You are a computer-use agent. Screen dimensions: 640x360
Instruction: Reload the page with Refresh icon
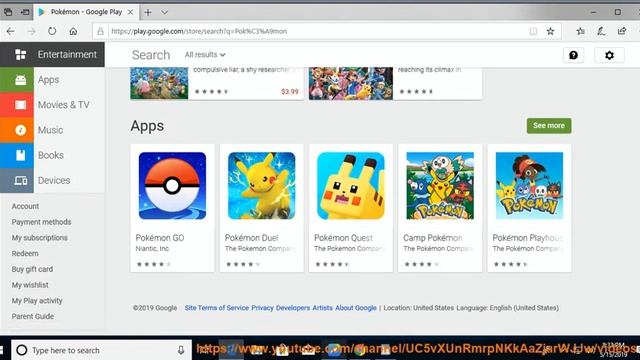tap(52, 31)
